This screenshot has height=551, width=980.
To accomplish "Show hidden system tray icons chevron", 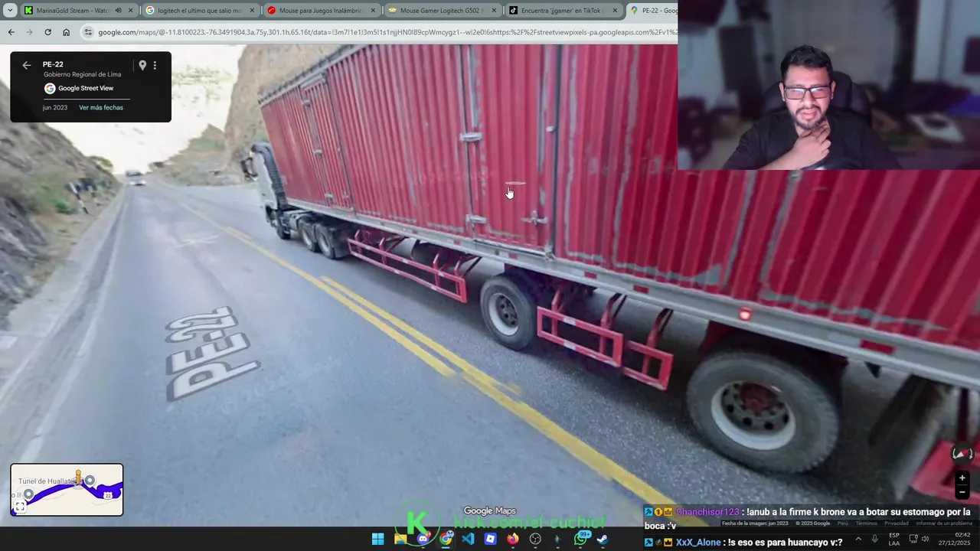I will tap(857, 539).
